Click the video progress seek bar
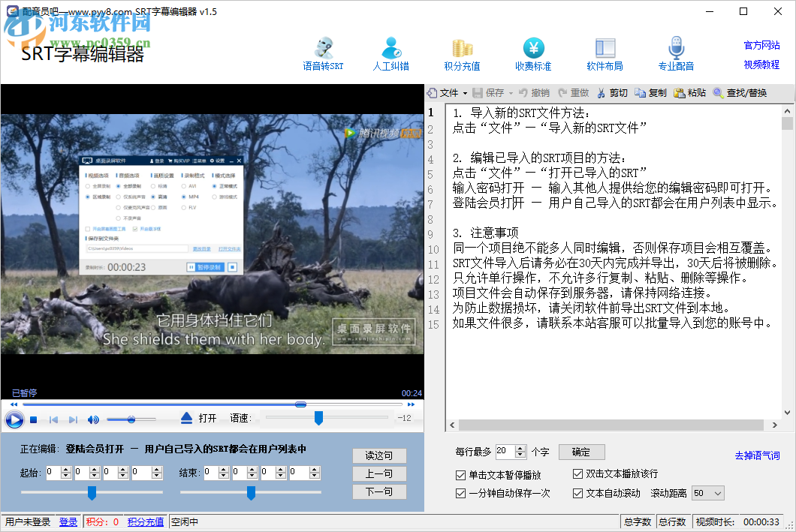Image resolution: width=796 pixels, height=532 pixels. (213, 404)
